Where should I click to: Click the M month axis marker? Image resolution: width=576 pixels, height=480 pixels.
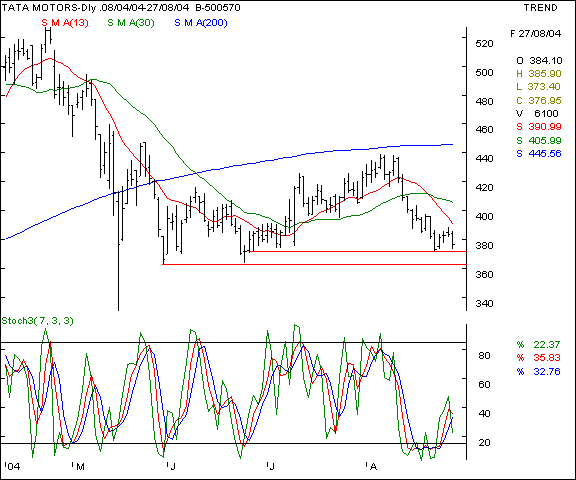click(x=80, y=467)
